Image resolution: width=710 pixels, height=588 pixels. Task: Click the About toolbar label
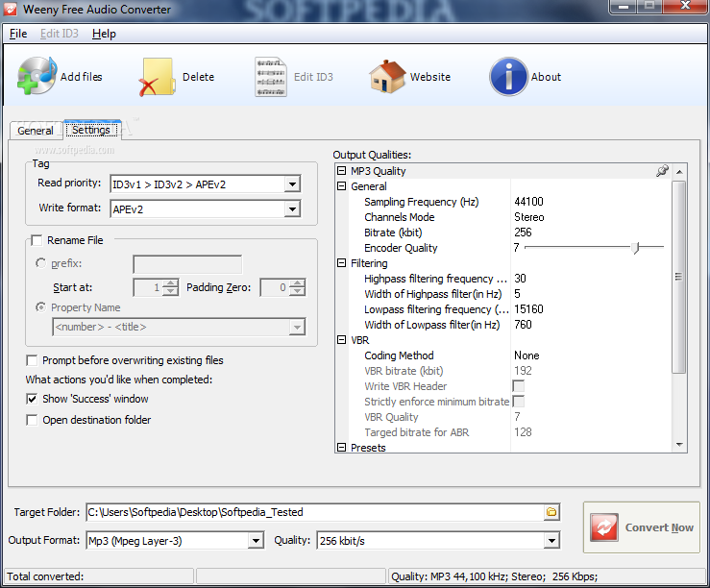click(546, 77)
